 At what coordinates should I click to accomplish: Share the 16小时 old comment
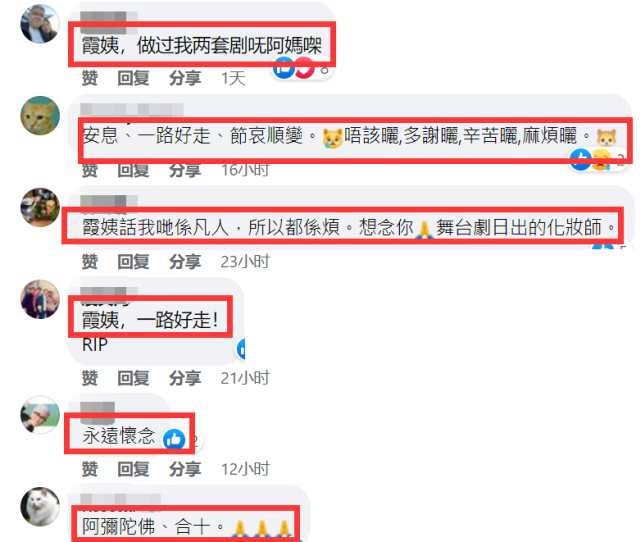[185, 170]
